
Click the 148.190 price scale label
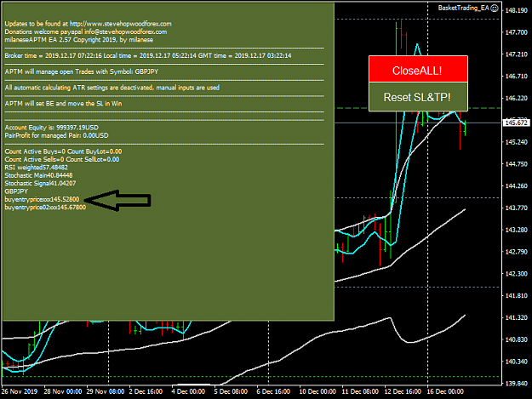coord(516,10)
